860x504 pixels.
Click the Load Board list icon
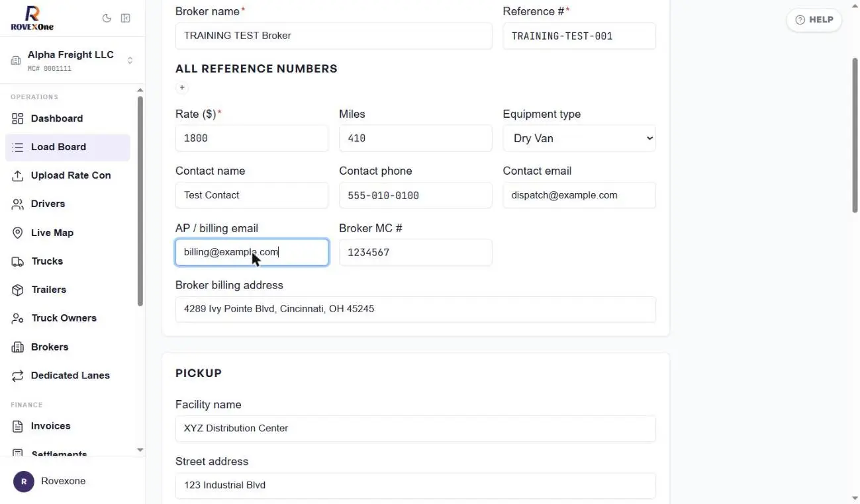[x=18, y=147]
